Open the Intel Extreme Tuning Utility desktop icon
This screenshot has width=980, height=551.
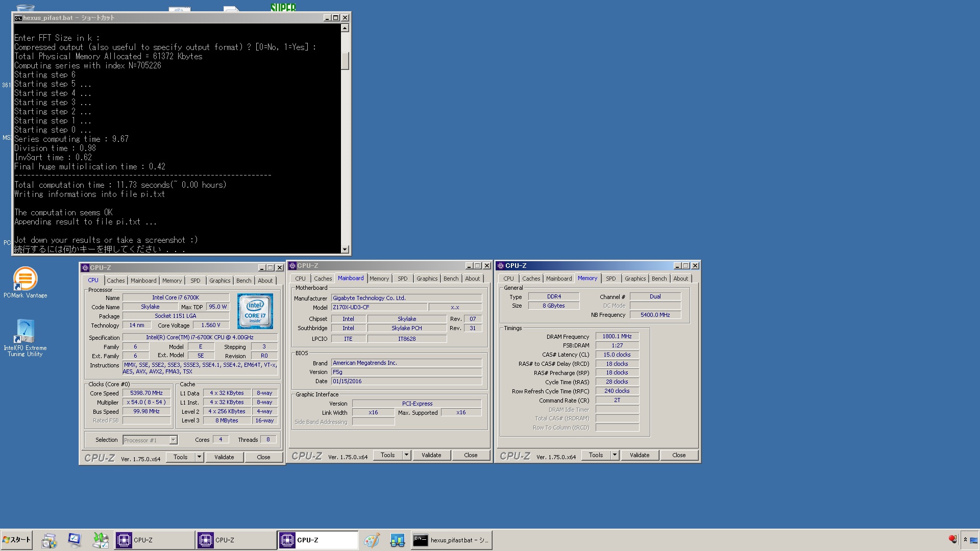[x=25, y=332]
